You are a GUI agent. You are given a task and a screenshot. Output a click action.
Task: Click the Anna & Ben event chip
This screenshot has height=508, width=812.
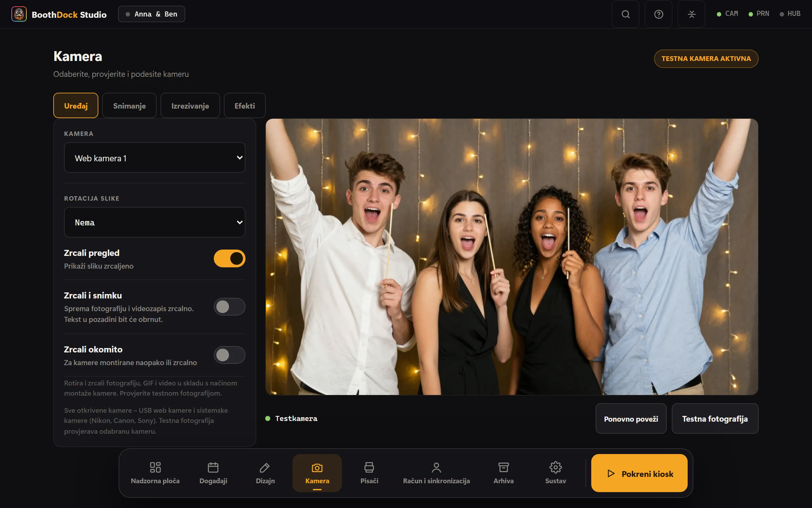(151, 14)
